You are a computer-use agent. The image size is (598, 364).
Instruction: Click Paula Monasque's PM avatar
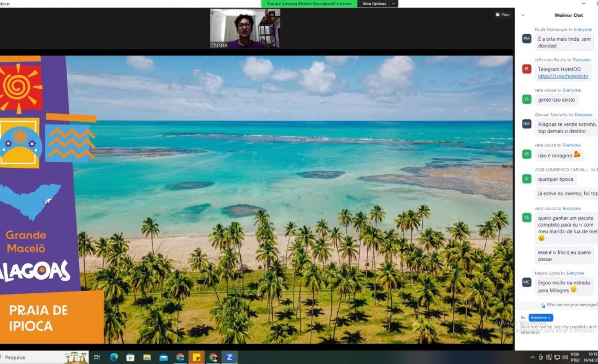tap(527, 38)
